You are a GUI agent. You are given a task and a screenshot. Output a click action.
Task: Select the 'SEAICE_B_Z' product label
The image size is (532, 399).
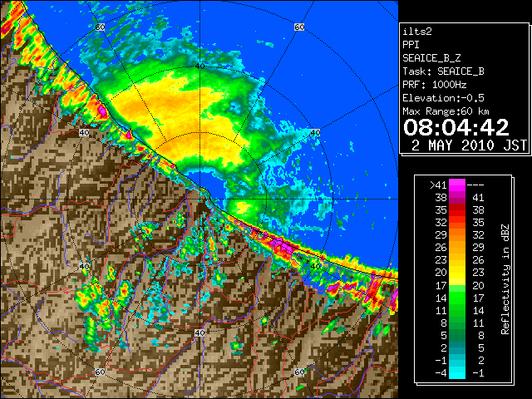tap(431, 58)
